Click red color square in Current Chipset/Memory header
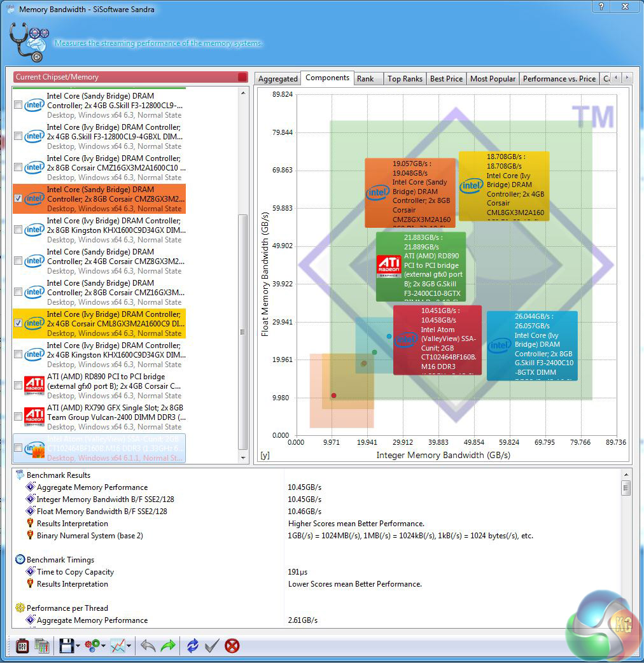The width and height of the screenshot is (644, 663). click(242, 77)
